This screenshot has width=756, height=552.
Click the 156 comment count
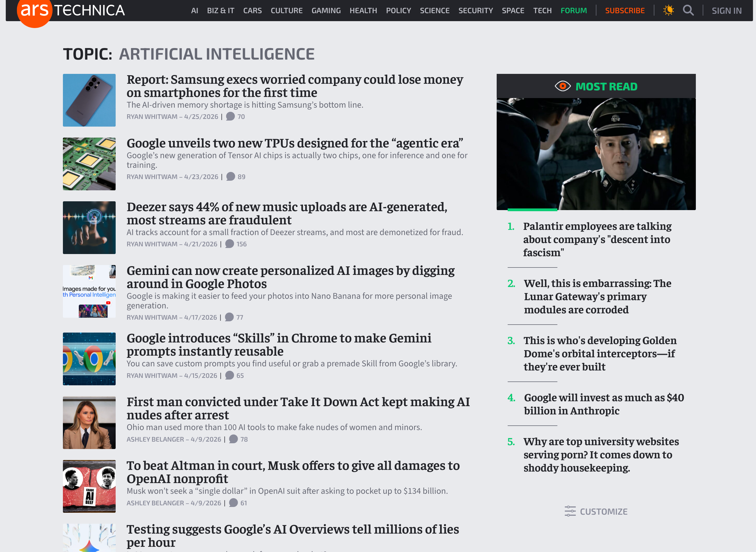[x=241, y=244]
